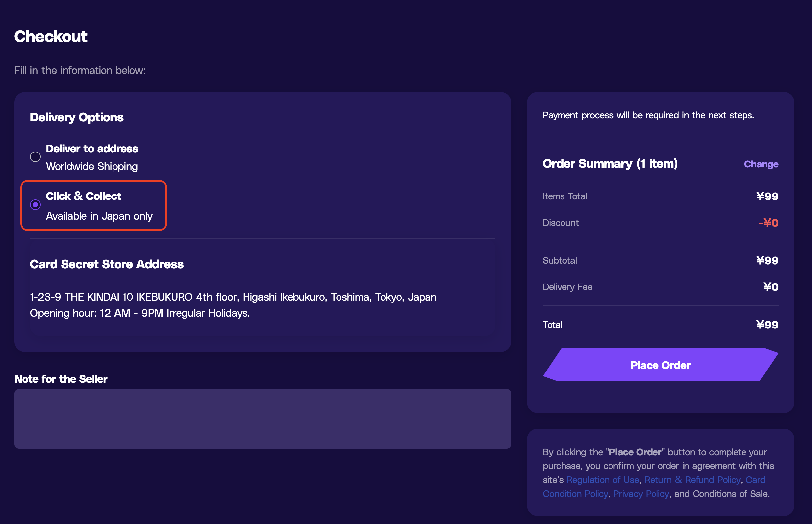Viewport: 812px width, 524px height.
Task: Click the Worldwide Shipping label text
Action: pos(92,166)
